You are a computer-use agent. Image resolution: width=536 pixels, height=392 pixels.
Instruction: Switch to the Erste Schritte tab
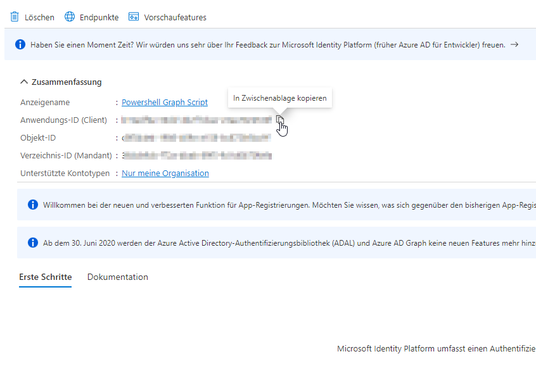point(45,277)
